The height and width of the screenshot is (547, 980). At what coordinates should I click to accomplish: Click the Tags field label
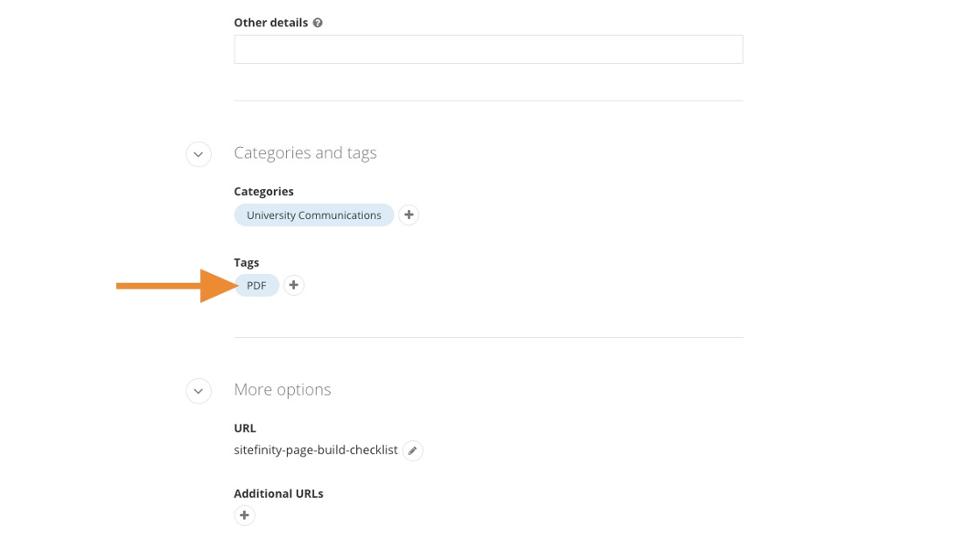pyautogui.click(x=247, y=262)
